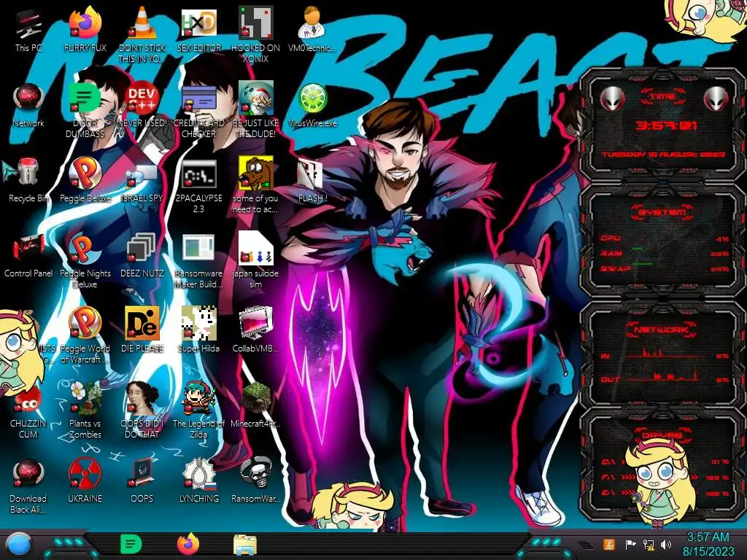Launch the Dev C++ NEVER USED icon
This screenshot has height=560, width=747.
click(x=142, y=105)
